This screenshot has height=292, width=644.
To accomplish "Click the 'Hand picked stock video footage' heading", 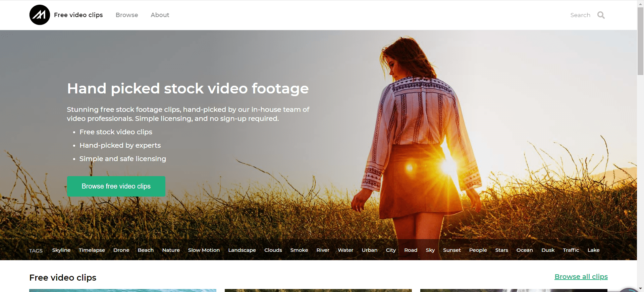I will (x=188, y=89).
